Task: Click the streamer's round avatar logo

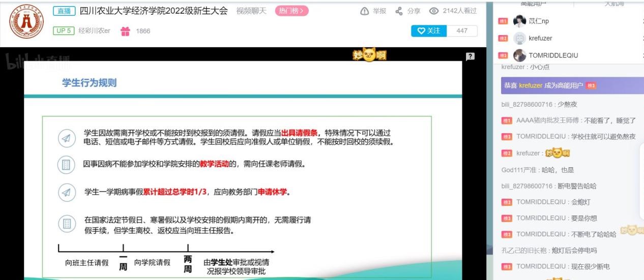Action: pyautogui.click(x=26, y=23)
